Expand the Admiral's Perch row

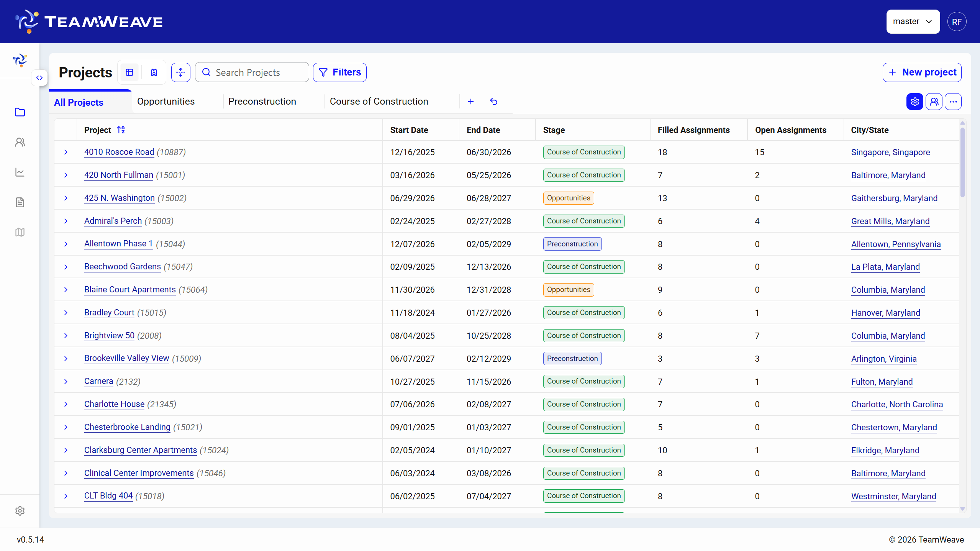(x=66, y=221)
